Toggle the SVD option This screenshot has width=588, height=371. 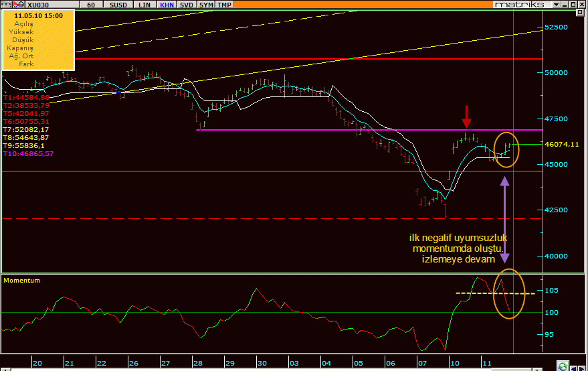click(x=186, y=5)
